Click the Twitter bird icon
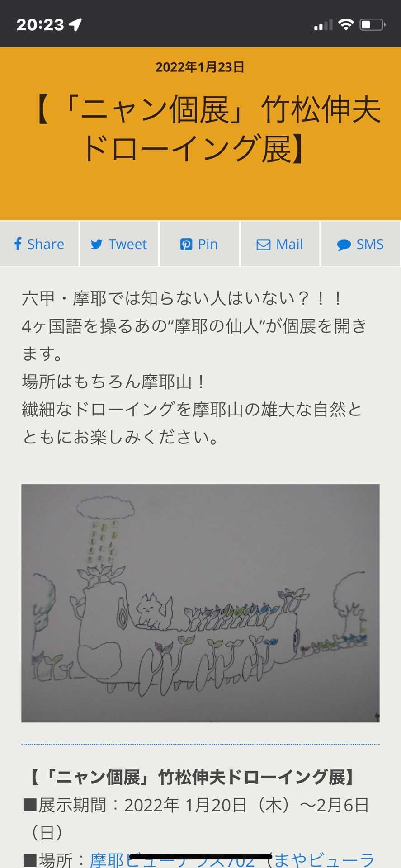Screen dimensions: 401x868 point(96,245)
